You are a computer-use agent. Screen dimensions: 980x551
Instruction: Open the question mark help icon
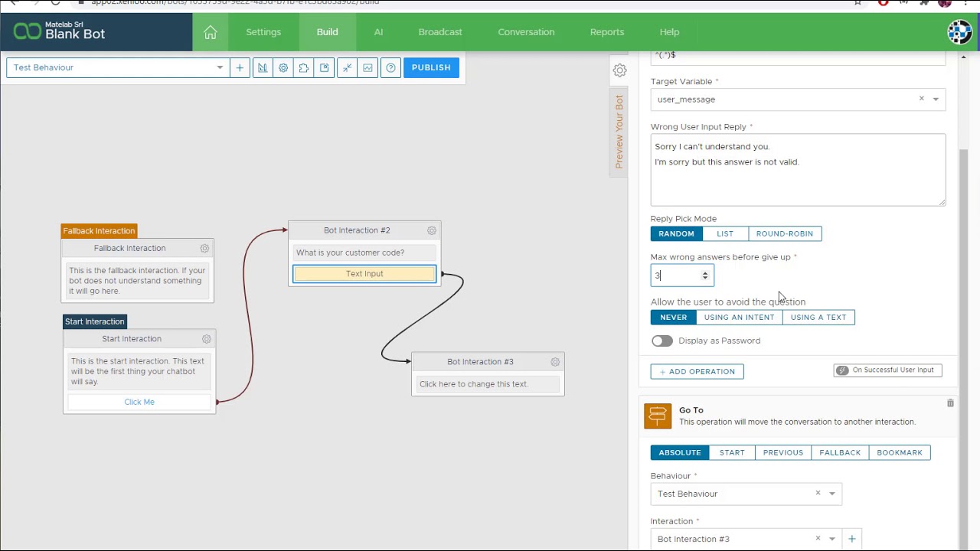point(391,67)
